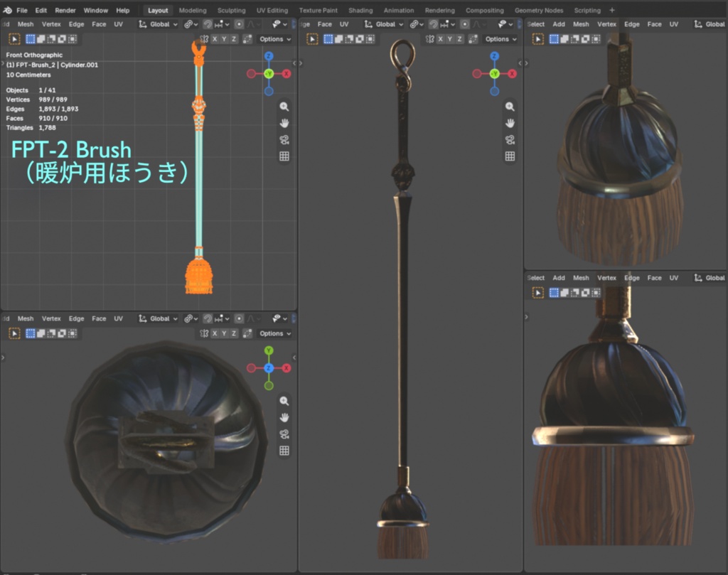Image resolution: width=728 pixels, height=575 pixels.
Task: Expand Global orientation dropdown in middle viewport
Action: (x=383, y=24)
